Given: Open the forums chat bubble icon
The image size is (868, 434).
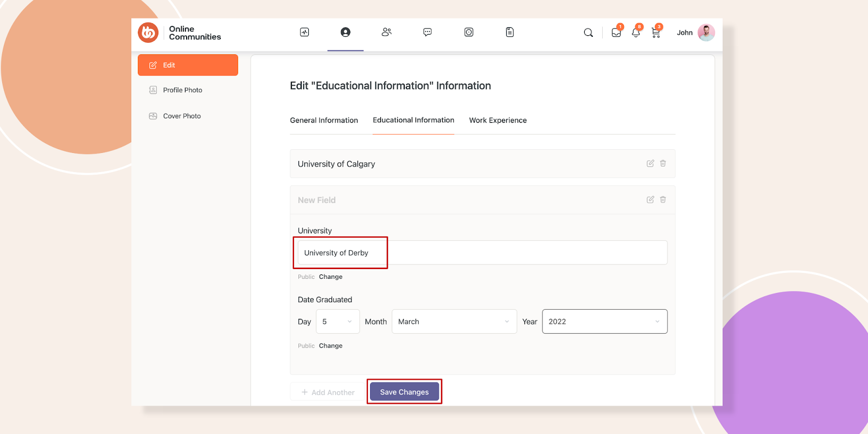Looking at the screenshot, I should pos(427,32).
